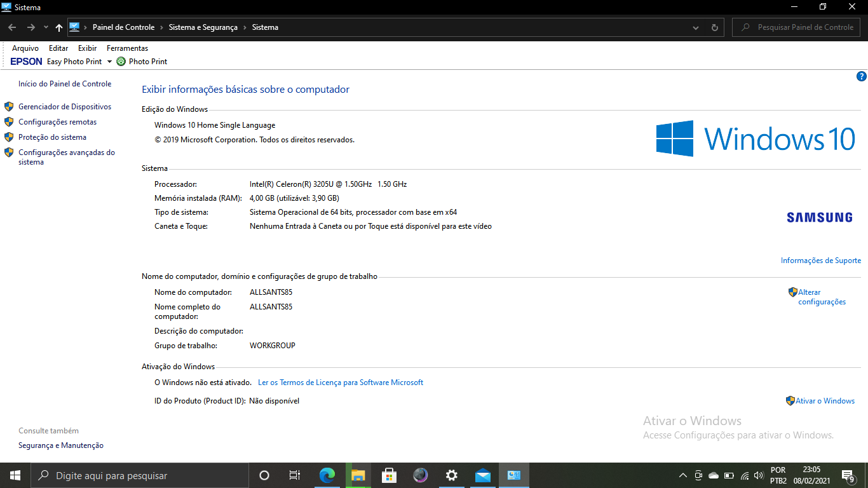Open Wi-Fi network tray icon
868x488 pixels.
point(744,475)
